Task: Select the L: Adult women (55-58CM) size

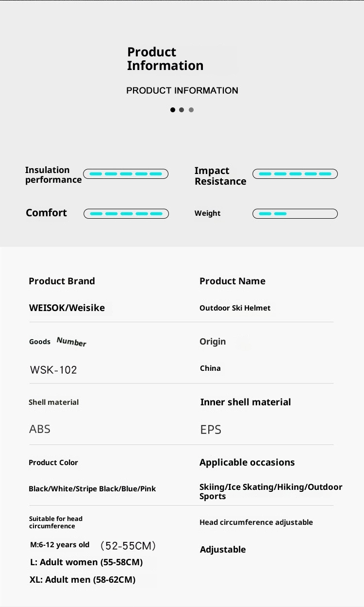Action: 86,562
